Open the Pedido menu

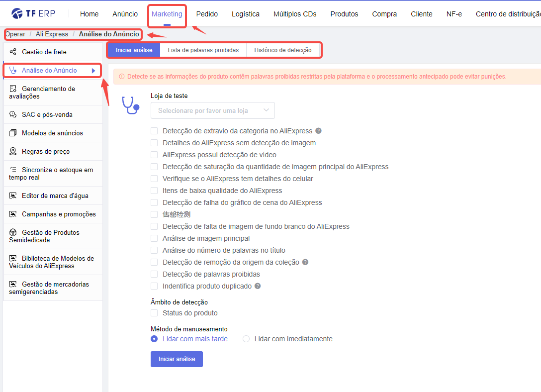(207, 14)
